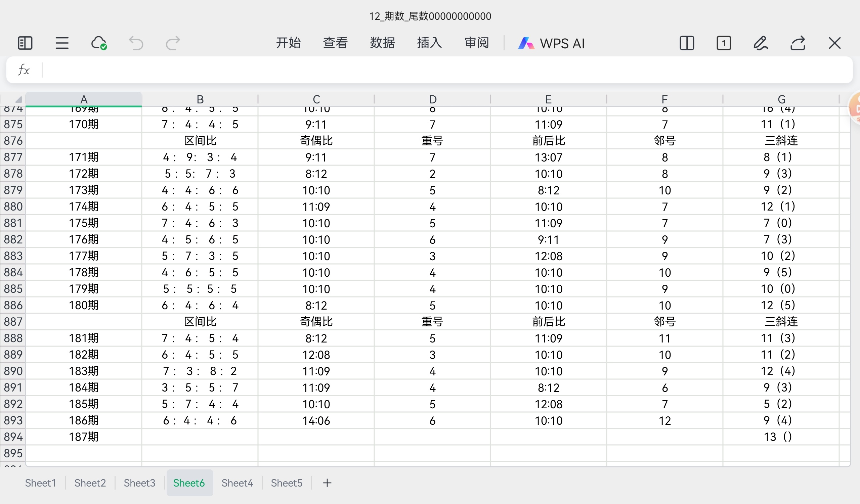Click the share export arrow icon
The height and width of the screenshot is (504, 860).
tap(798, 43)
